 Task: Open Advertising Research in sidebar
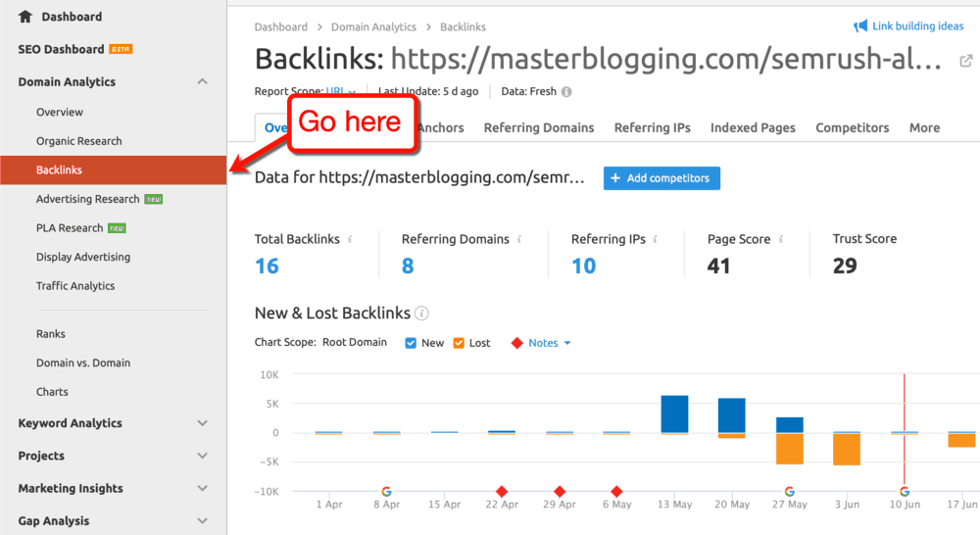coord(87,199)
